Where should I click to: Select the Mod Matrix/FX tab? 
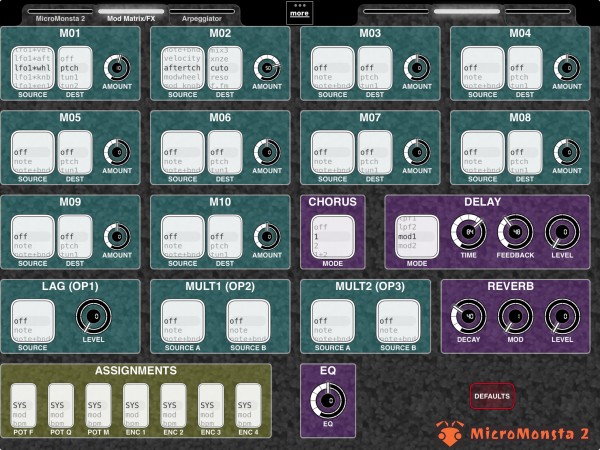(x=131, y=16)
